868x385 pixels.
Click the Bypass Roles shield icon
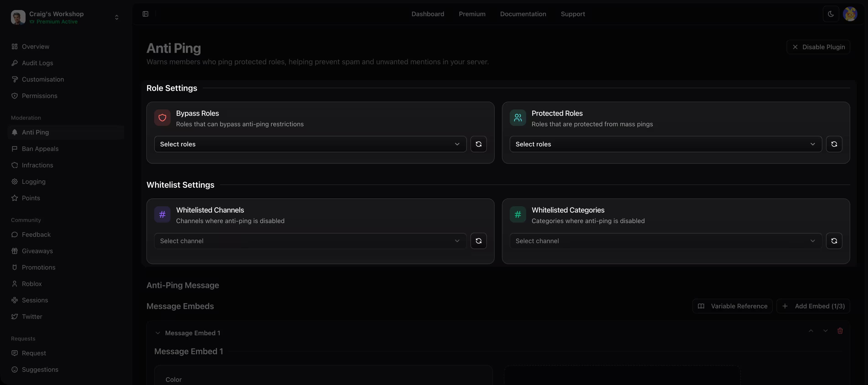pyautogui.click(x=162, y=118)
